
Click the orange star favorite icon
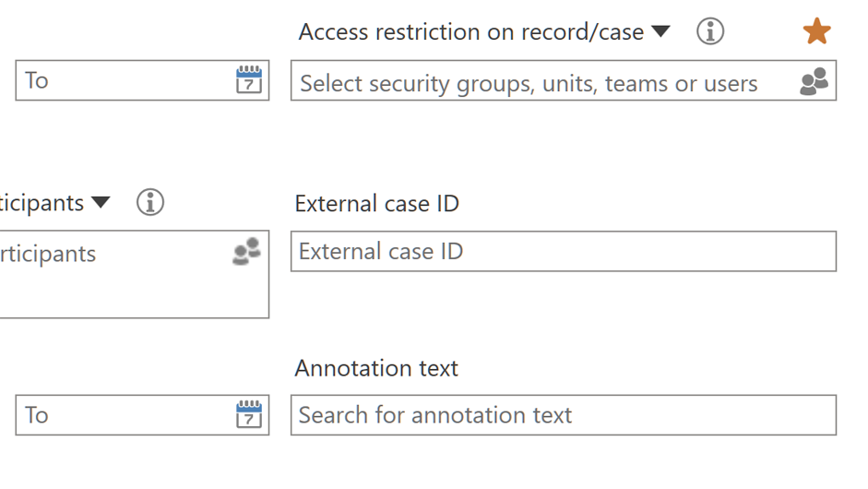(x=816, y=31)
